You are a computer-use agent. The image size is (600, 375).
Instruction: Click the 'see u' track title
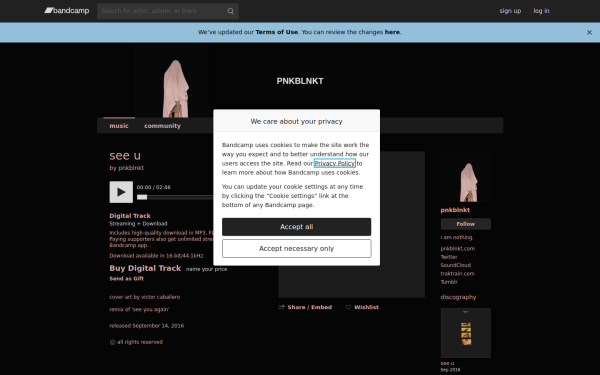tap(125, 156)
